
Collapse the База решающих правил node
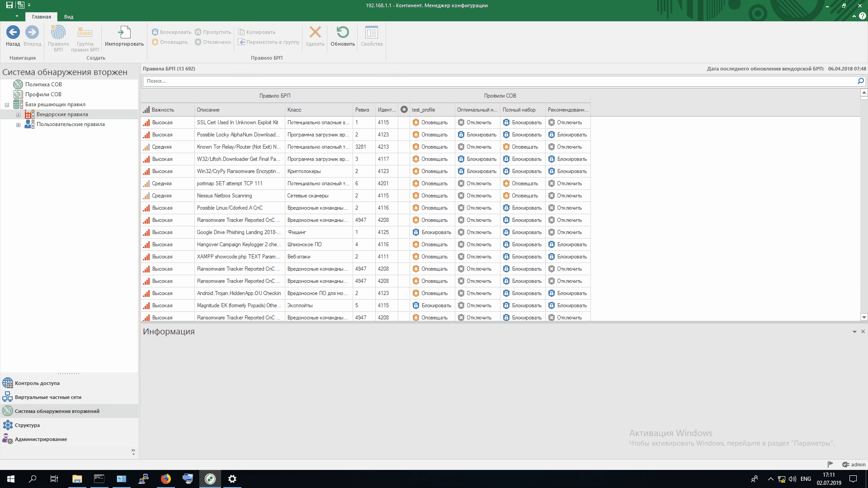tap(7, 105)
